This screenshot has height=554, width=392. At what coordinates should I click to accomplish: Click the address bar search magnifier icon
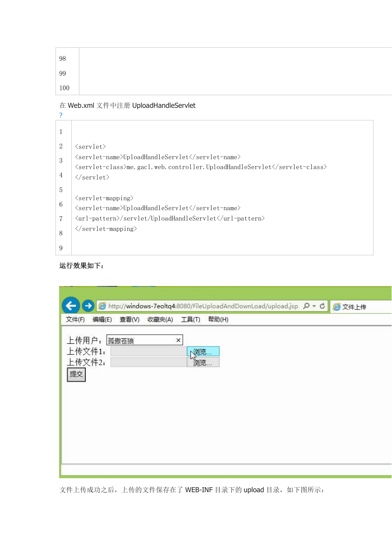click(x=306, y=306)
